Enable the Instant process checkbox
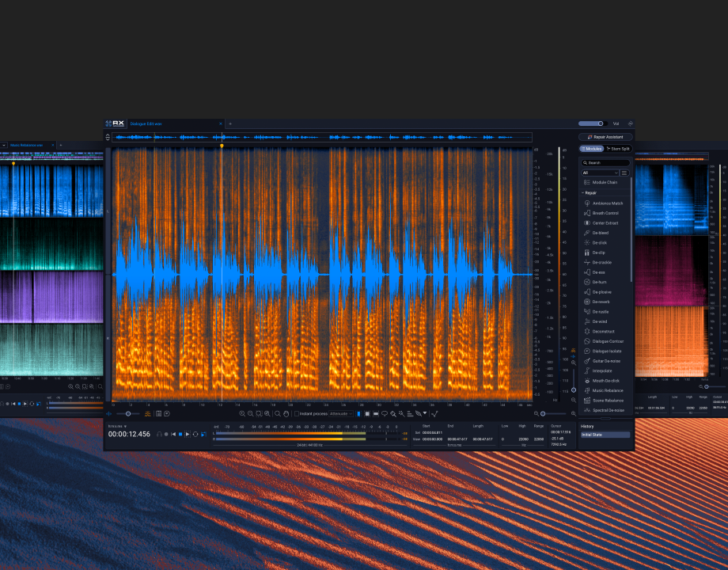728x570 pixels. point(297,413)
